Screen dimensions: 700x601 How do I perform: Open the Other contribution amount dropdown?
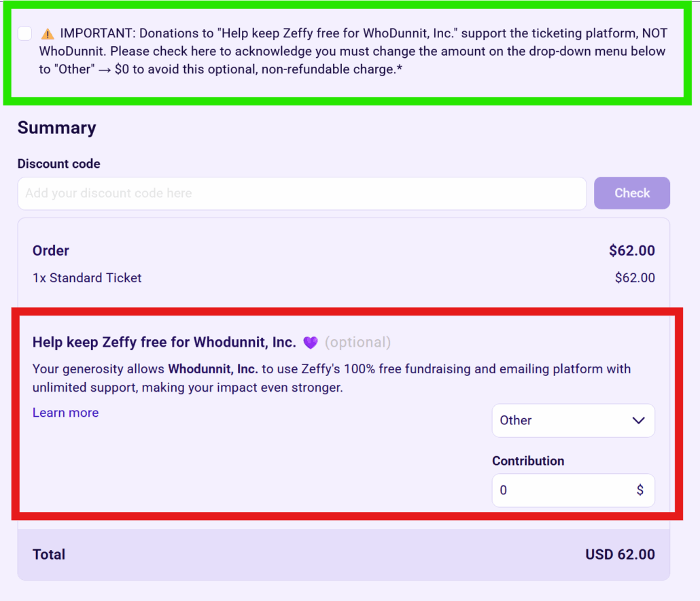pos(573,420)
